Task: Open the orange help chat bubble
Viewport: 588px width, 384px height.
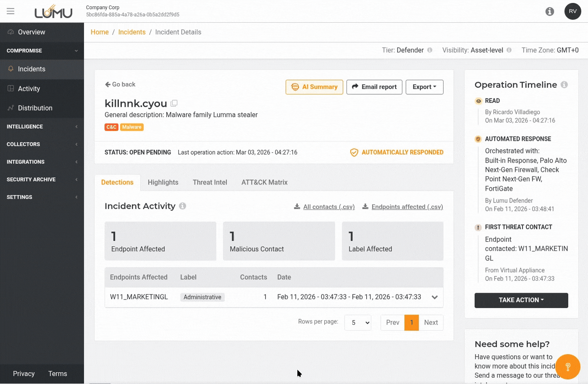Action: pos(567,367)
